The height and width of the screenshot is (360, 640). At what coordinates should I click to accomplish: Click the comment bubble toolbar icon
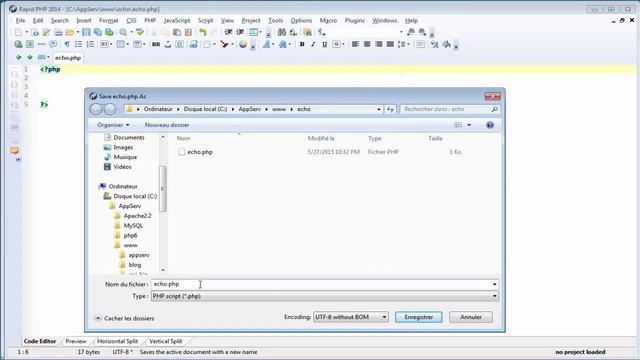pyautogui.click(x=53, y=44)
